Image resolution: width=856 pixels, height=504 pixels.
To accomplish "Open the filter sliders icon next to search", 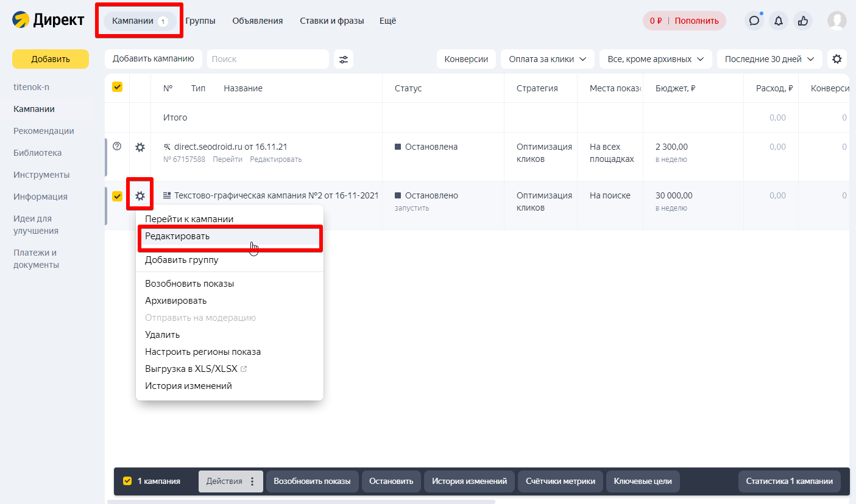I will click(x=344, y=59).
